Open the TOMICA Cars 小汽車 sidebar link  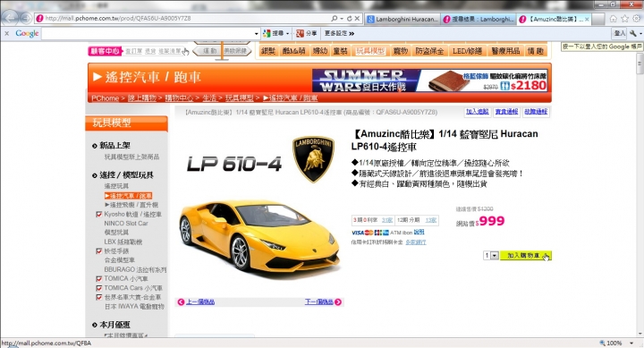133,288
